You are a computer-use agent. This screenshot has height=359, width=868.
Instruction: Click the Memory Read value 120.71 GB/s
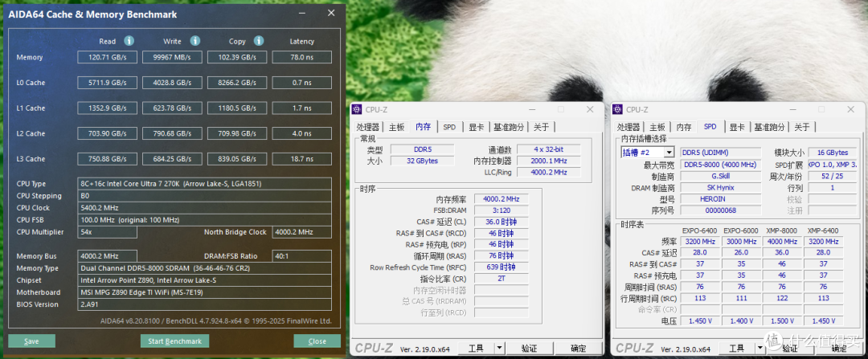pos(108,57)
